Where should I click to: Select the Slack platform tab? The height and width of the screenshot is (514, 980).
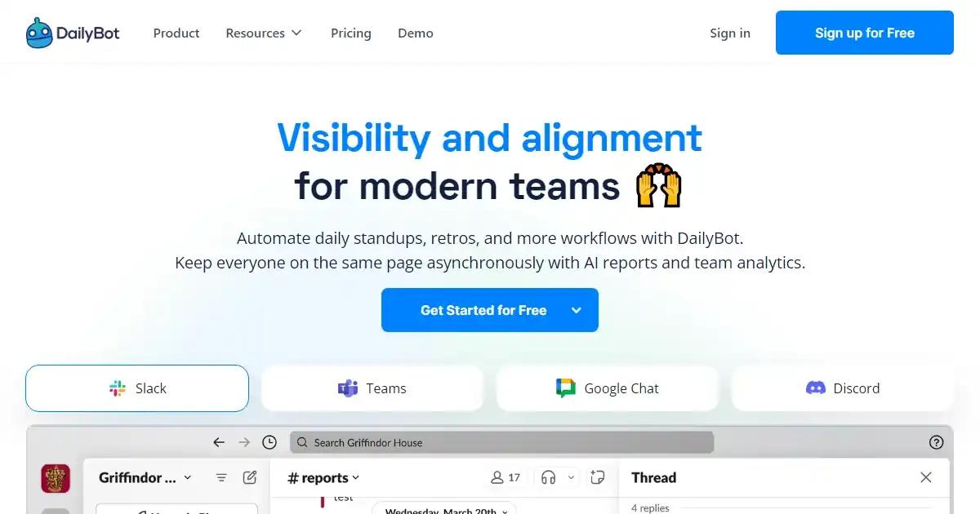(137, 388)
